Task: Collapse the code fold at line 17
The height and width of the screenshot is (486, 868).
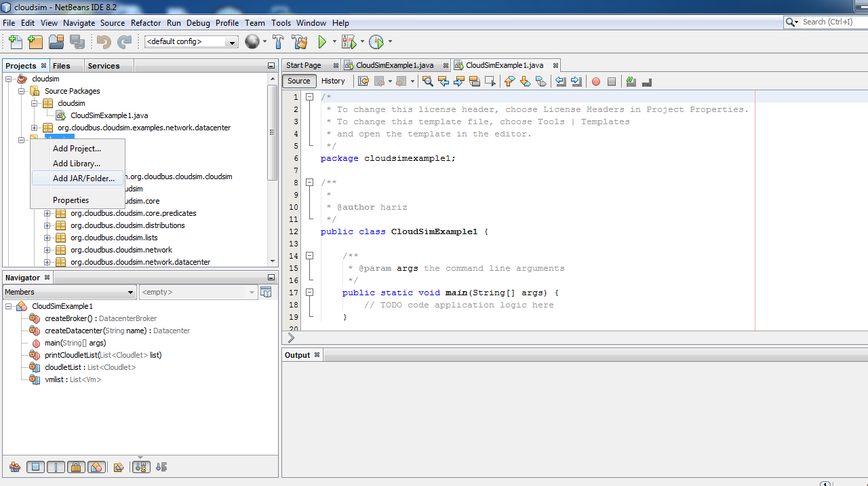Action: tap(309, 293)
